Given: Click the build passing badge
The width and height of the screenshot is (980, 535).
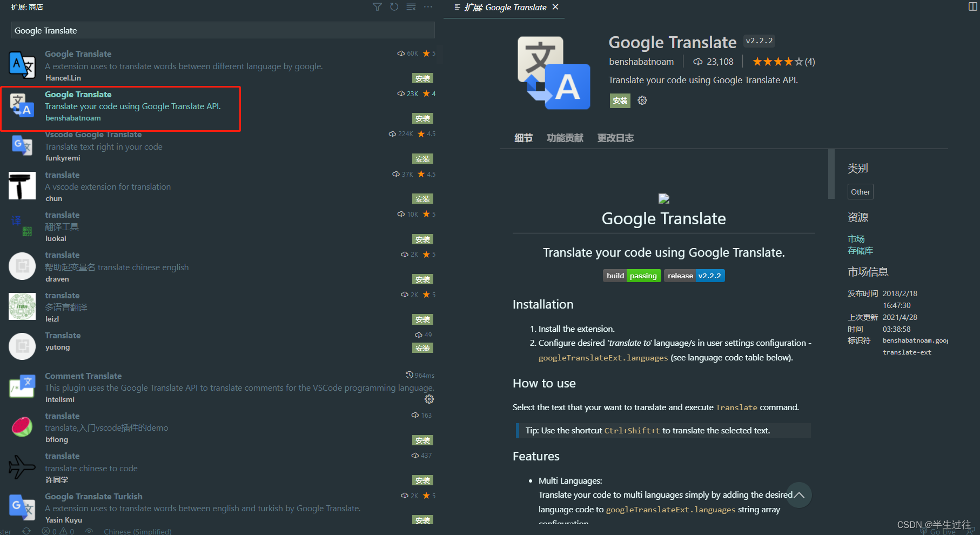Looking at the screenshot, I should (632, 276).
